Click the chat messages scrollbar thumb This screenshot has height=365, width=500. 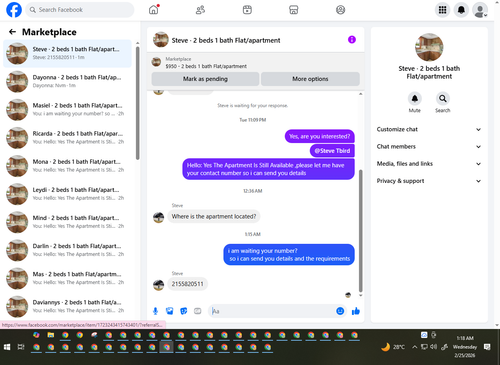[x=360, y=231]
